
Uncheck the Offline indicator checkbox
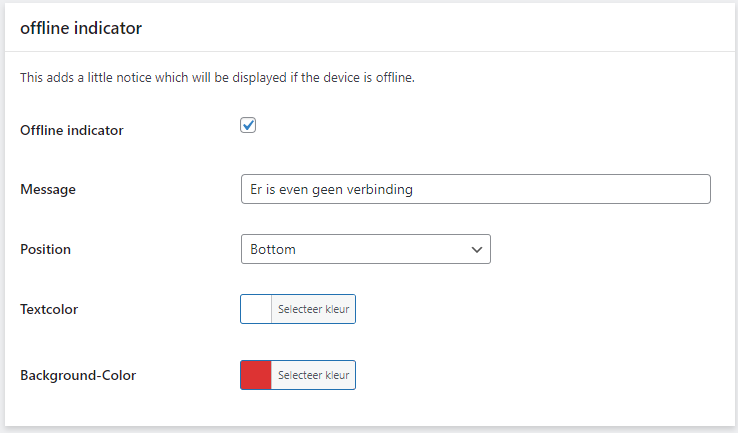(248, 125)
